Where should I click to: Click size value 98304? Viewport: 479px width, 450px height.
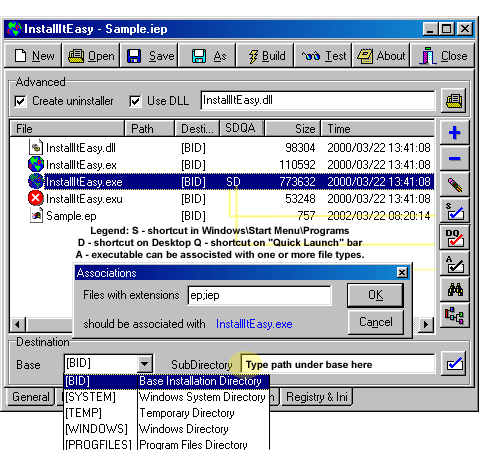[x=300, y=148]
